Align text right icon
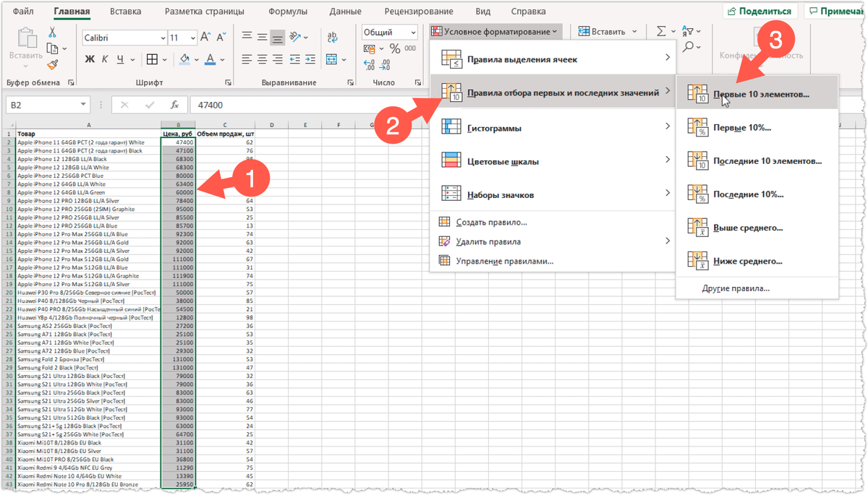 [x=277, y=59]
